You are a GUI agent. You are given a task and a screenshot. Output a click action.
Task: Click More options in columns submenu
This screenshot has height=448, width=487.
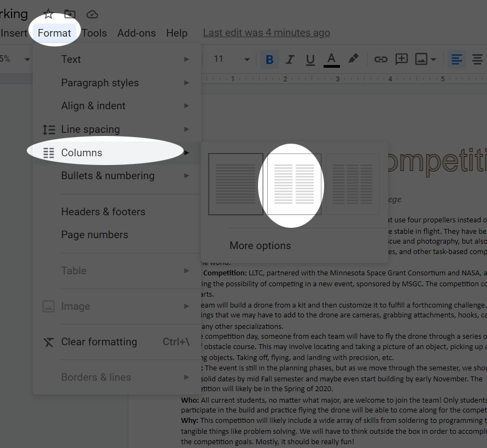point(260,245)
